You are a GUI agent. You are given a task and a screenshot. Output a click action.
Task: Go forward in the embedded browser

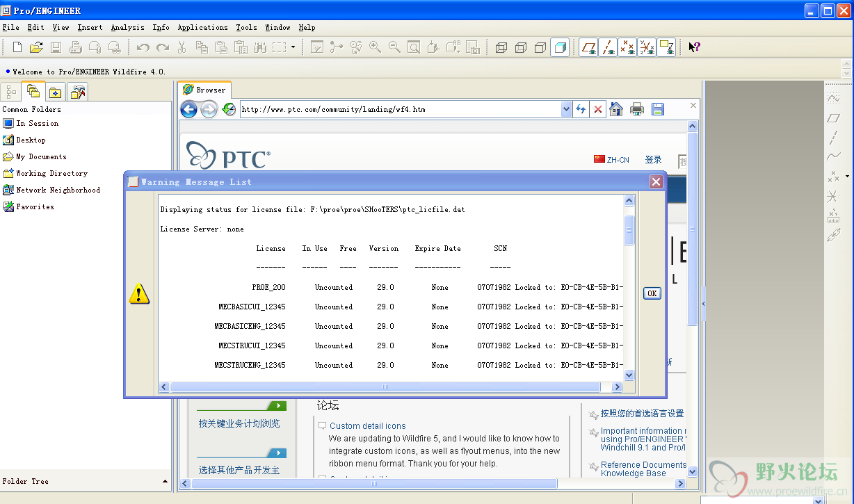coord(209,109)
